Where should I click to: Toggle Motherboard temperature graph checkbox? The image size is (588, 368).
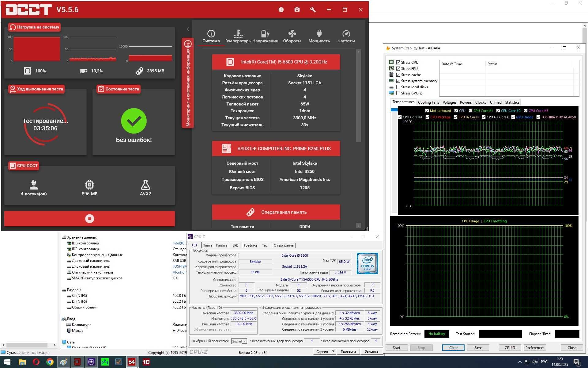point(427,111)
